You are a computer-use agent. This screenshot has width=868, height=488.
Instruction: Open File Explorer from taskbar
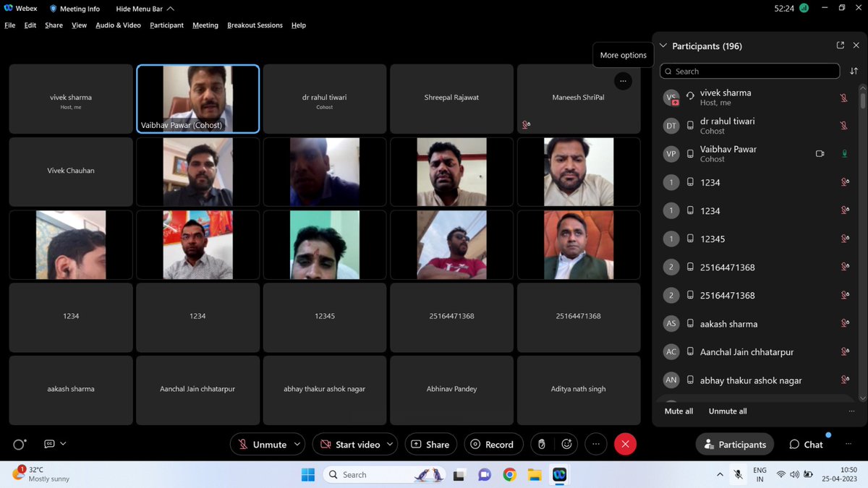click(x=535, y=474)
